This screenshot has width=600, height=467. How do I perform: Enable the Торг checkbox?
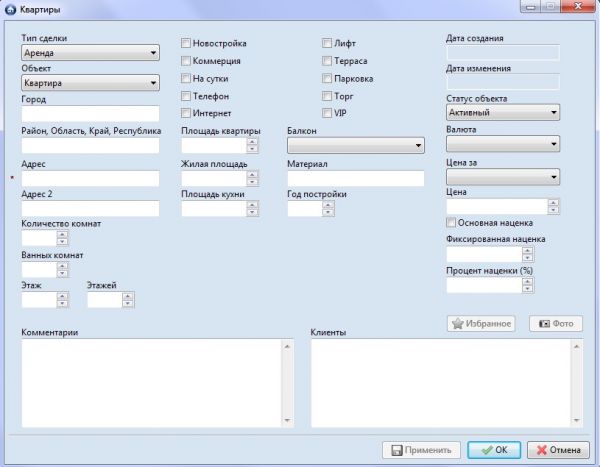(x=327, y=96)
